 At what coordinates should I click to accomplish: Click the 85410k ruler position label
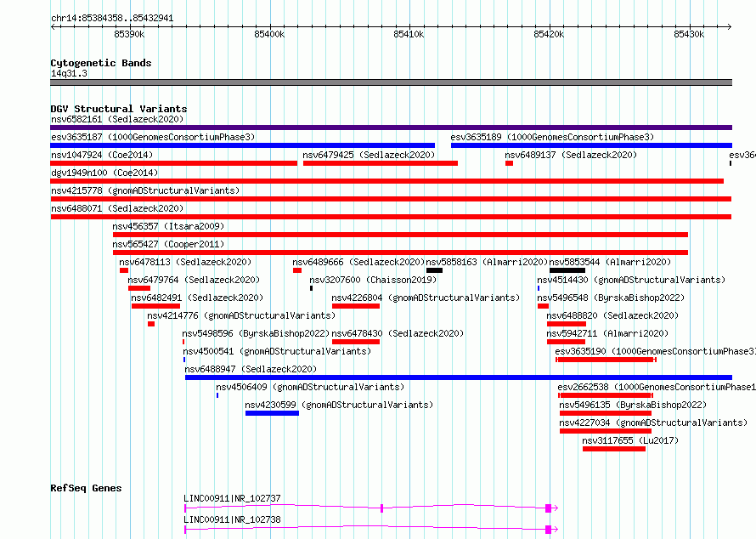(x=409, y=34)
